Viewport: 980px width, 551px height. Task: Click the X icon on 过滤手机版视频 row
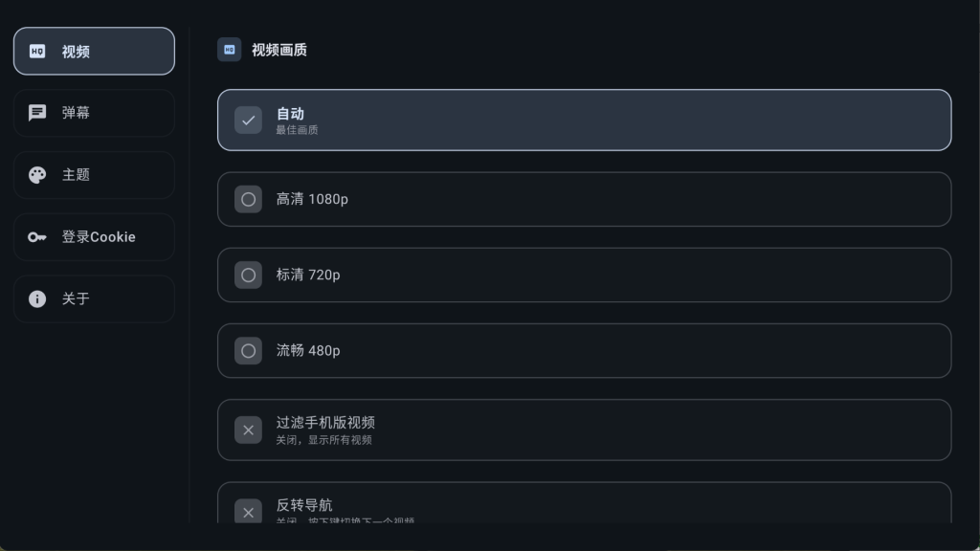pyautogui.click(x=248, y=430)
